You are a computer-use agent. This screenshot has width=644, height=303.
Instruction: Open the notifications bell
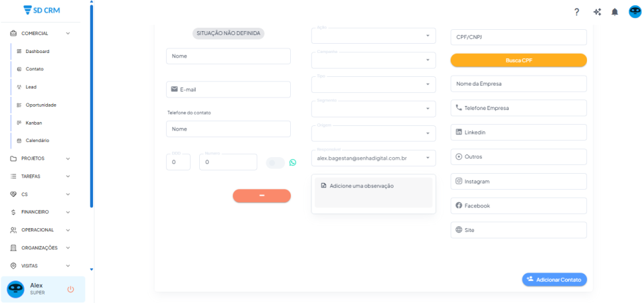[615, 12]
